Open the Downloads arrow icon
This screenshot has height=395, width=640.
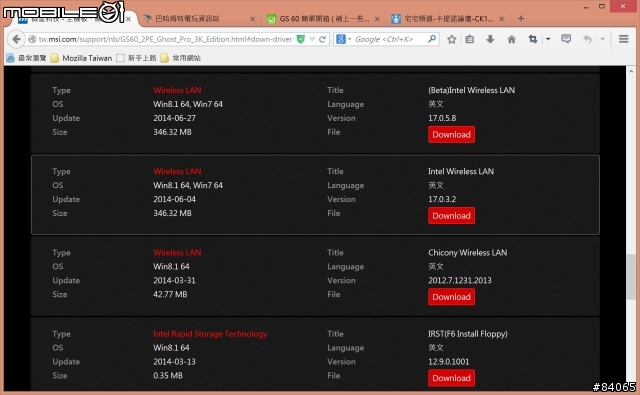pos(490,39)
